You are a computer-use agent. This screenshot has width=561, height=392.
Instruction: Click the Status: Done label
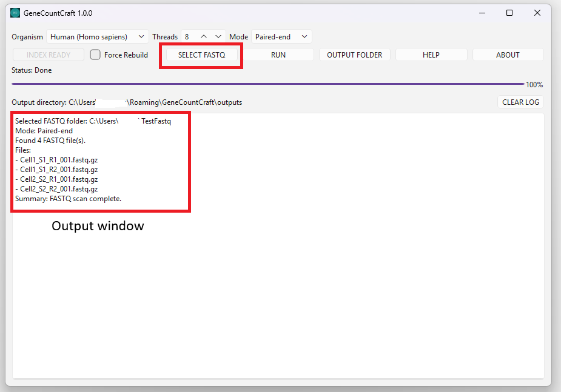tap(31, 70)
